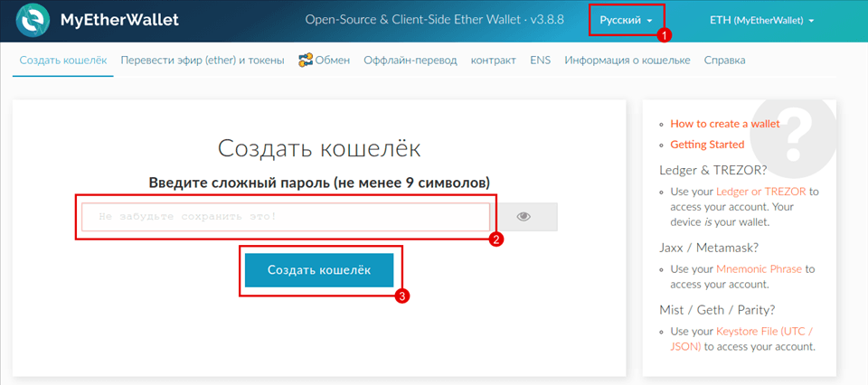Click the Mist / Geth / Parity? heading
The height and width of the screenshot is (385, 868).
coord(716,309)
